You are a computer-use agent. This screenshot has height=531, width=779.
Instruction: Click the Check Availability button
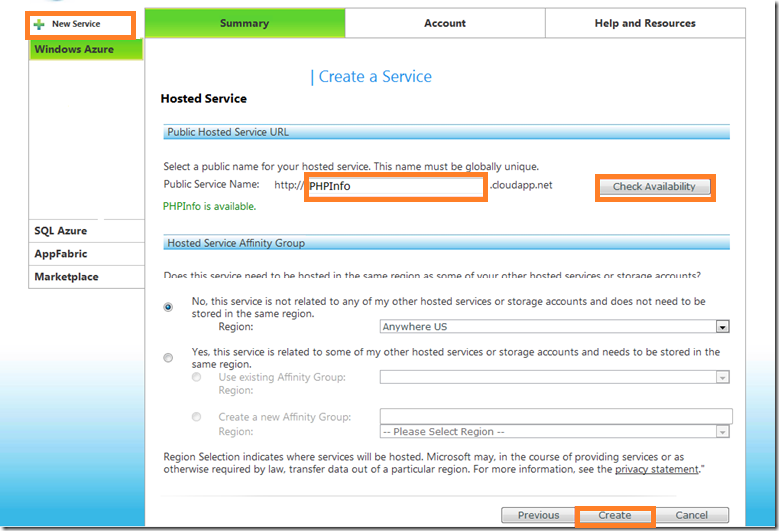654,187
